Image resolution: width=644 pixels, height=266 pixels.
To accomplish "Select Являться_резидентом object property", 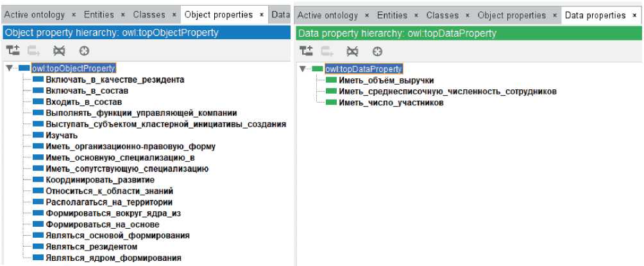I will tap(91, 246).
